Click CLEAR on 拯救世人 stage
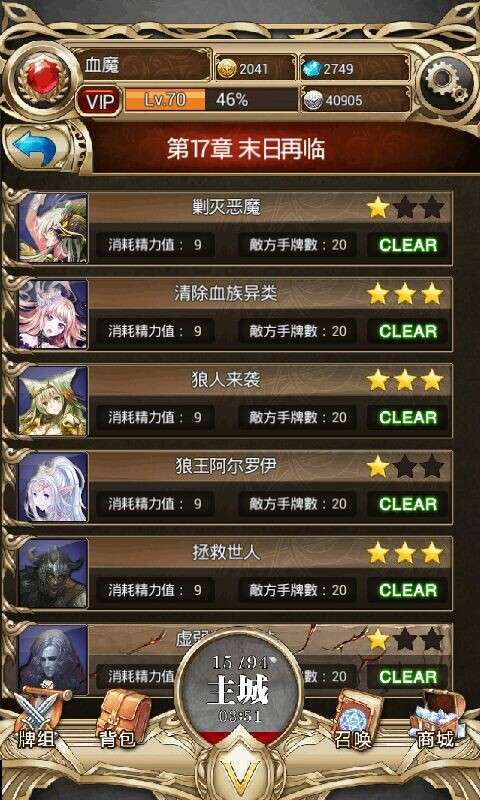This screenshot has width=480, height=800. (408, 590)
